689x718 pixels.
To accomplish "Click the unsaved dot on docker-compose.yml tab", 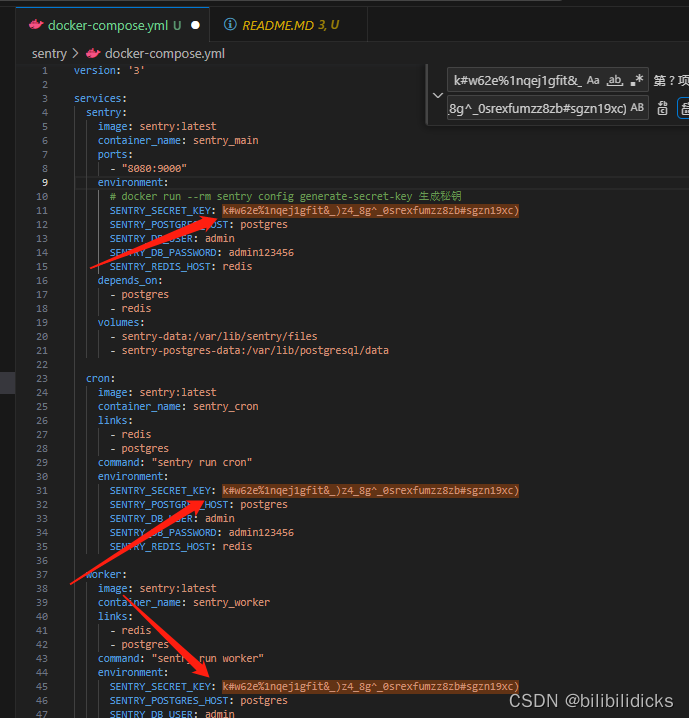I will pyautogui.click(x=195, y=25).
